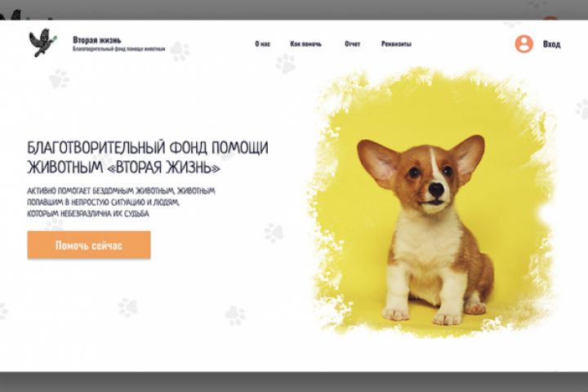Viewport: 588px width, 392px height.
Task: Click the paw print below Помочь сейчас button
Action: click(x=128, y=308)
